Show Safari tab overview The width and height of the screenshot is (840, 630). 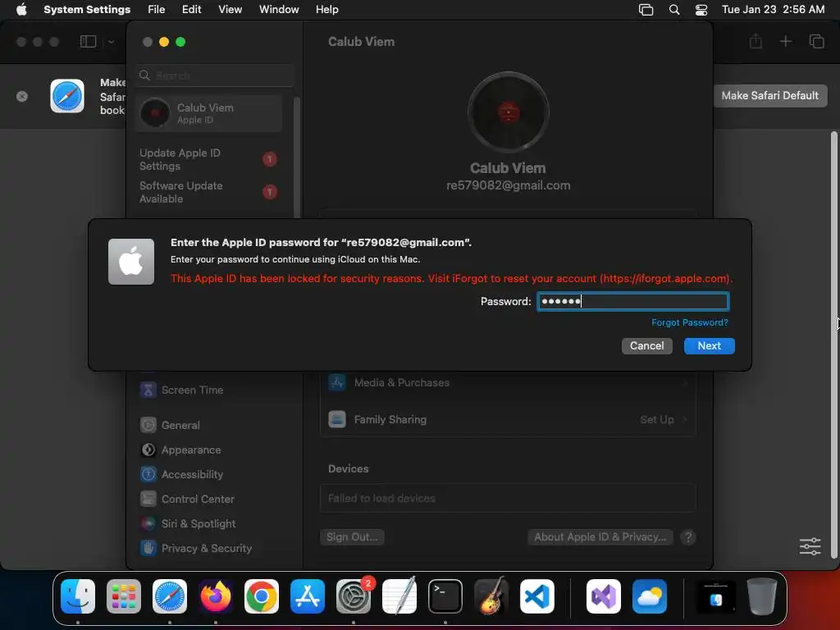816,41
